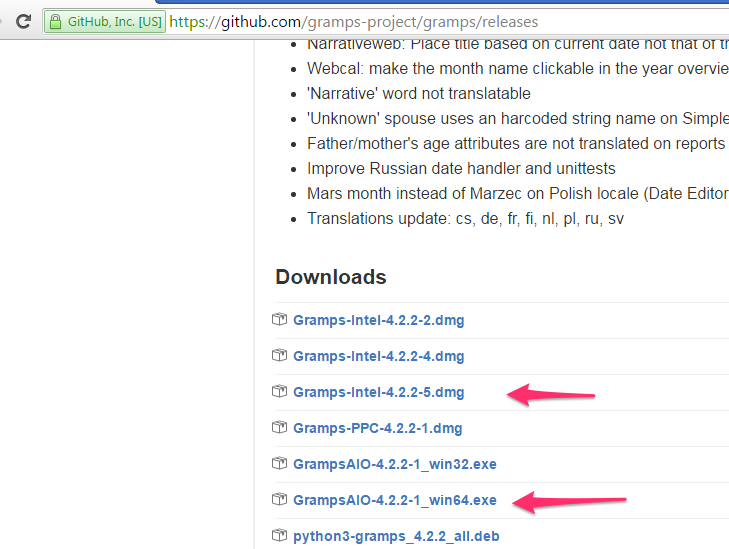
Task: Click package icon beside GrampsAIO win64 exe
Action: coord(279,500)
